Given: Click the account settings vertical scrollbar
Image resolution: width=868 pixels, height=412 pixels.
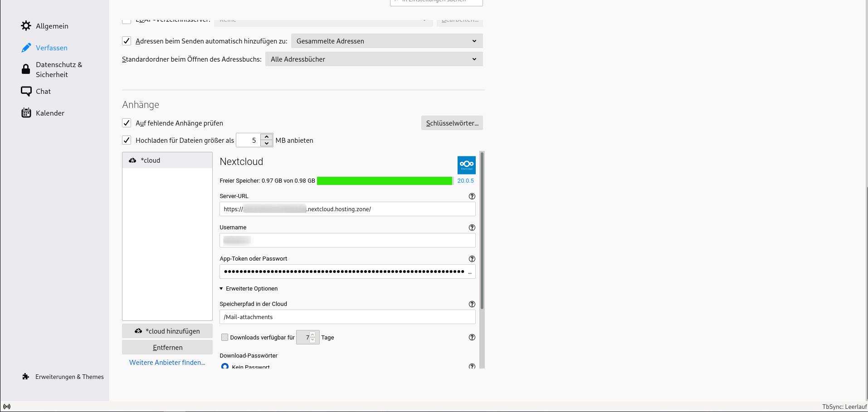Looking at the screenshot, I should coord(482,231).
